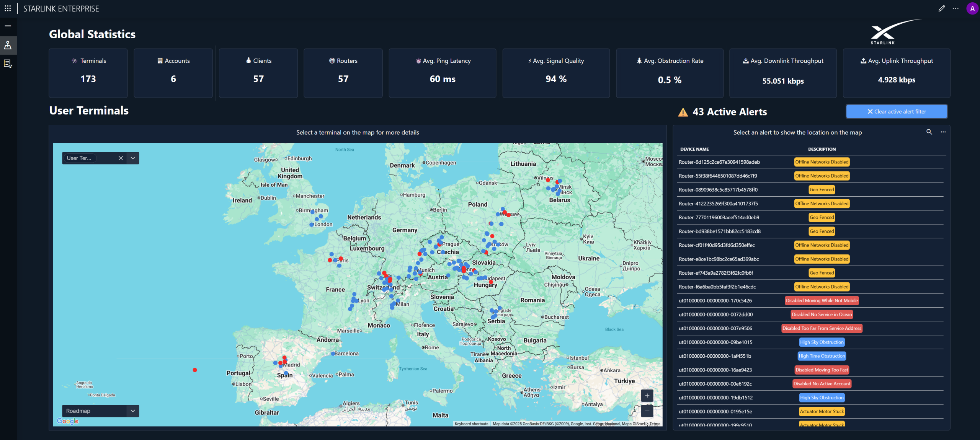Select alert row Router-ef743a9a2782f3f62fc0fb6f

tap(811, 273)
